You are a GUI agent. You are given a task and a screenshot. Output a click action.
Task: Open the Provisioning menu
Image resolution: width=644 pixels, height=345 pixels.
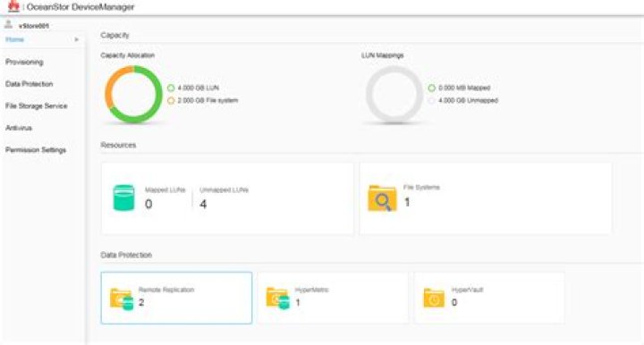(x=24, y=62)
